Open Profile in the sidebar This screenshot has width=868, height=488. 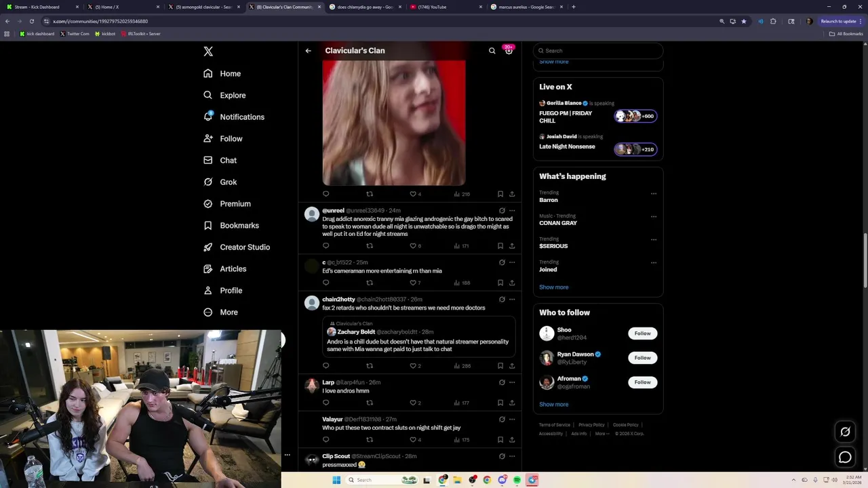point(223,291)
